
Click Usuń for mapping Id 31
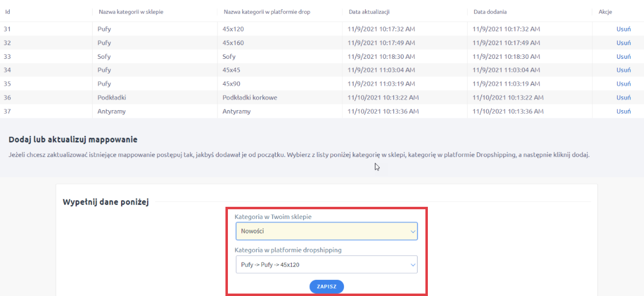click(x=623, y=29)
